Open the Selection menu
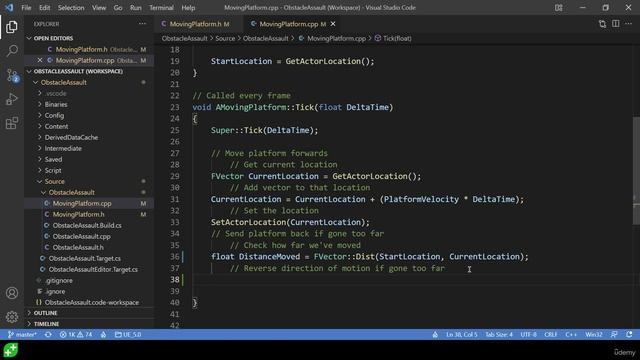The width and height of the screenshot is (640, 360). (71, 8)
